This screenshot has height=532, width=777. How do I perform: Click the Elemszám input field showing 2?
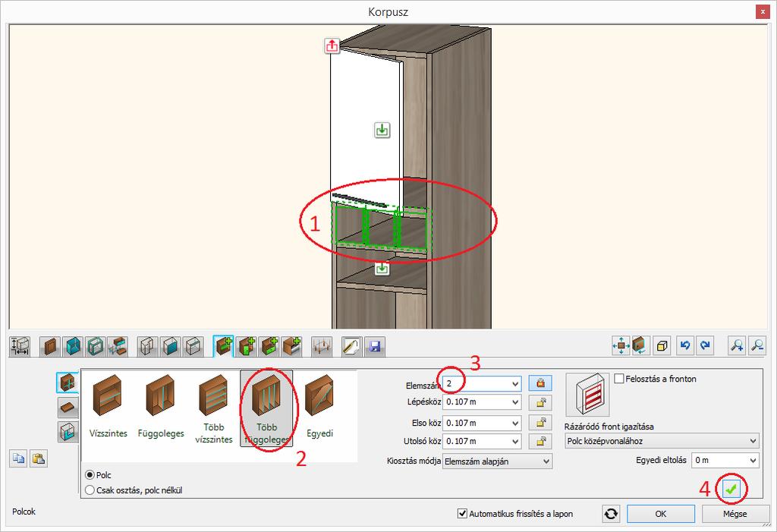pyautogui.click(x=477, y=383)
